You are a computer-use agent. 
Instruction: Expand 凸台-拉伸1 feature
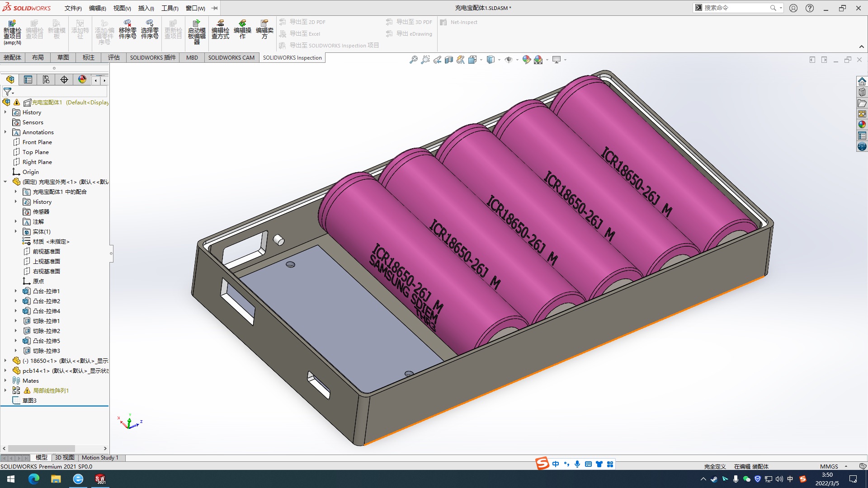pyautogui.click(x=15, y=291)
